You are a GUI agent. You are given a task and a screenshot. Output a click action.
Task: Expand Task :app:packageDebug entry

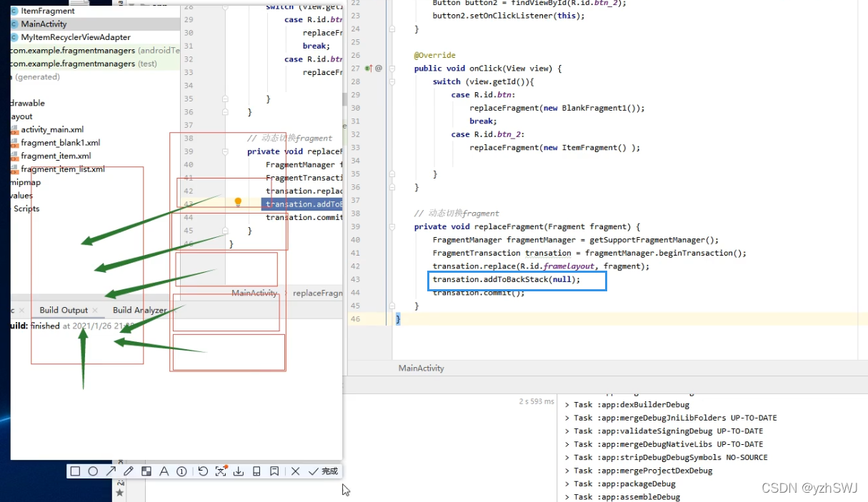point(567,484)
